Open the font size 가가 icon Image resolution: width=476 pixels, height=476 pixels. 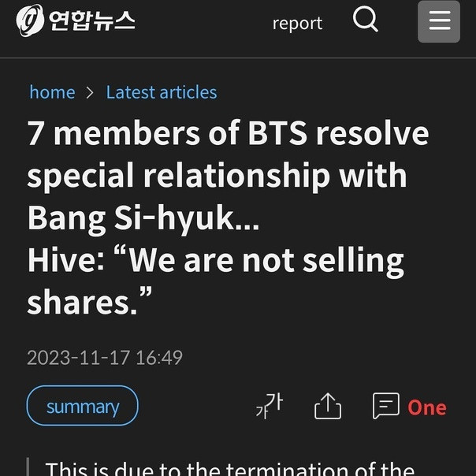click(x=270, y=406)
